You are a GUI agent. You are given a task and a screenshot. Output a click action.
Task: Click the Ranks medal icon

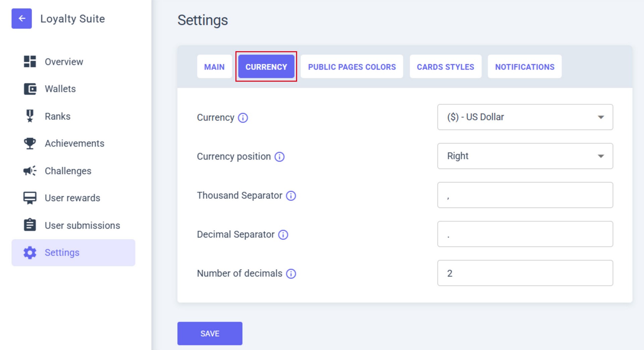click(30, 116)
